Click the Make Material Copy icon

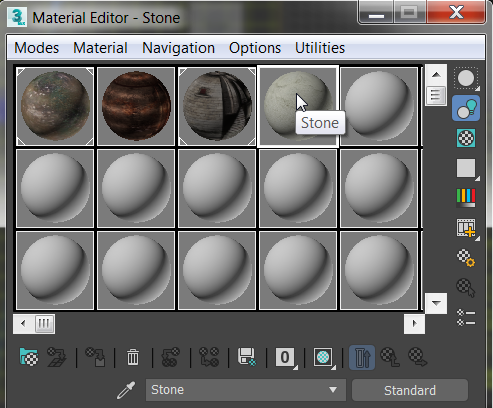(x=171, y=357)
